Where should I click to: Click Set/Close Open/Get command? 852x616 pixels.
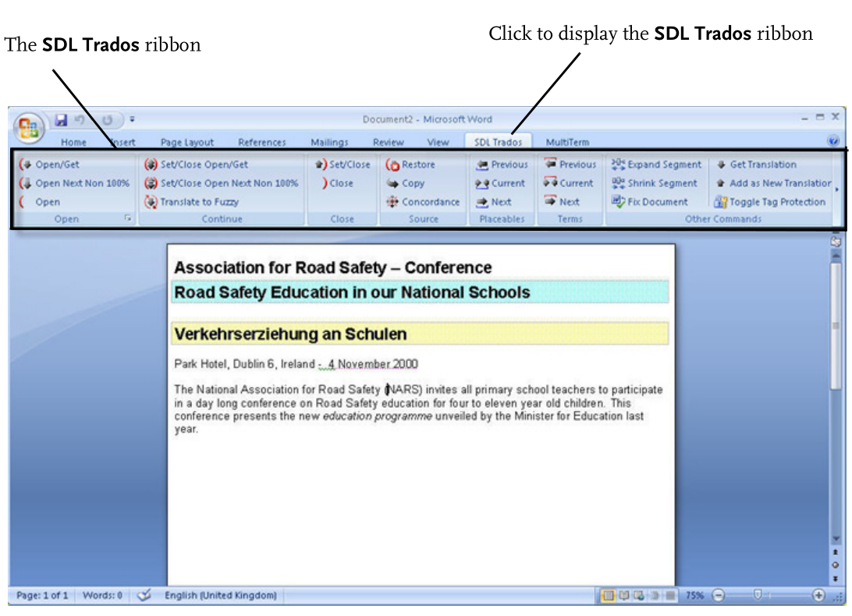pos(196,164)
